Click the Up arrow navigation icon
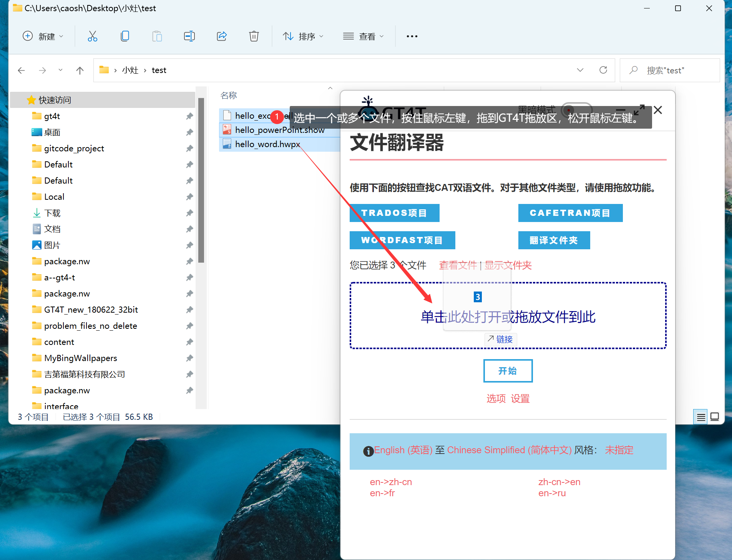Image resolution: width=732 pixels, height=560 pixels. (80, 70)
